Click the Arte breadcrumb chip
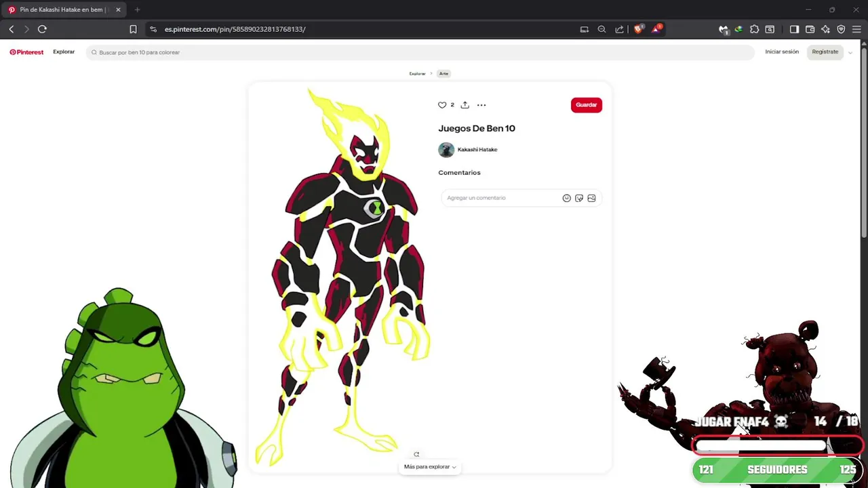The image size is (868, 488). click(x=443, y=73)
